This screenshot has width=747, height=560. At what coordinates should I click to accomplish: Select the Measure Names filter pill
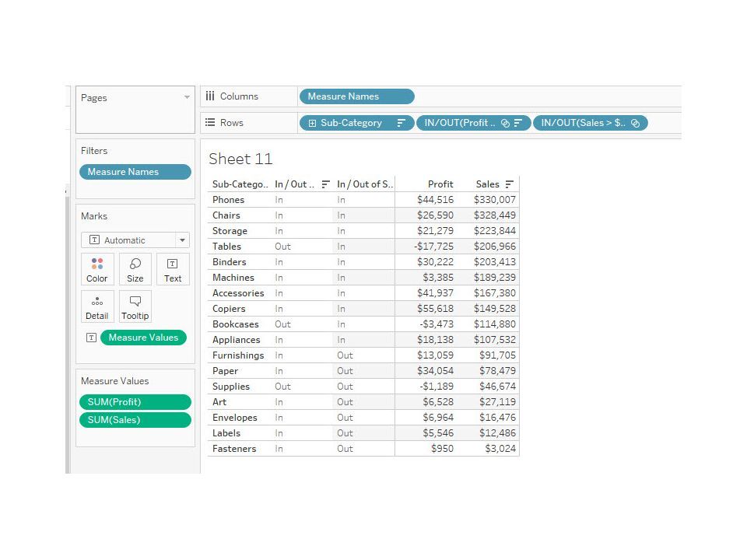click(135, 172)
